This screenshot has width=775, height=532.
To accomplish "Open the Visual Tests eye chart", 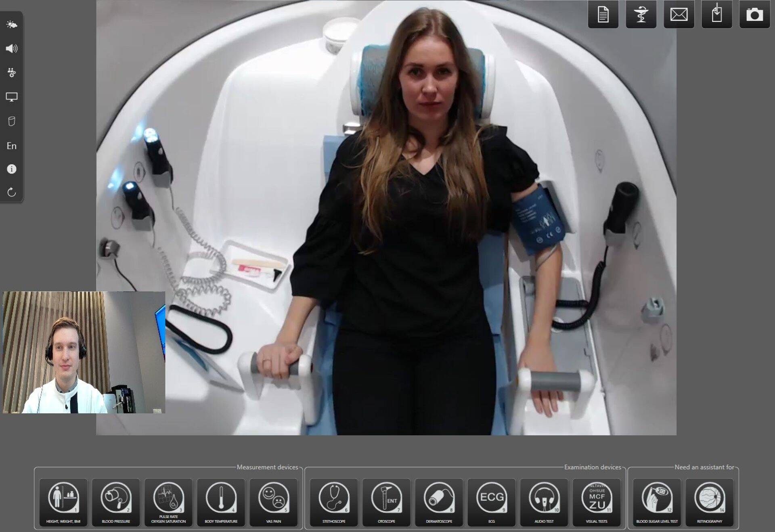I will point(597,502).
